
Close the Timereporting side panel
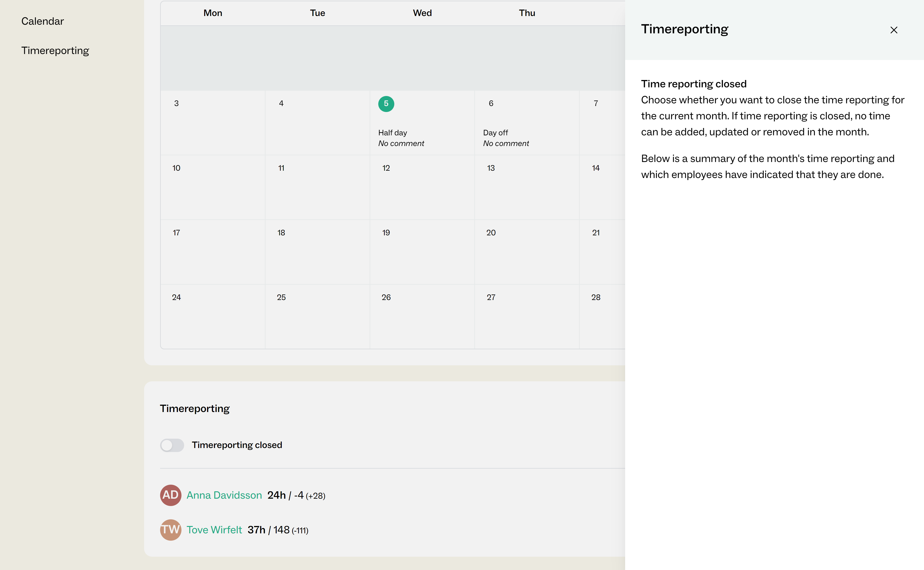click(x=894, y=30)
